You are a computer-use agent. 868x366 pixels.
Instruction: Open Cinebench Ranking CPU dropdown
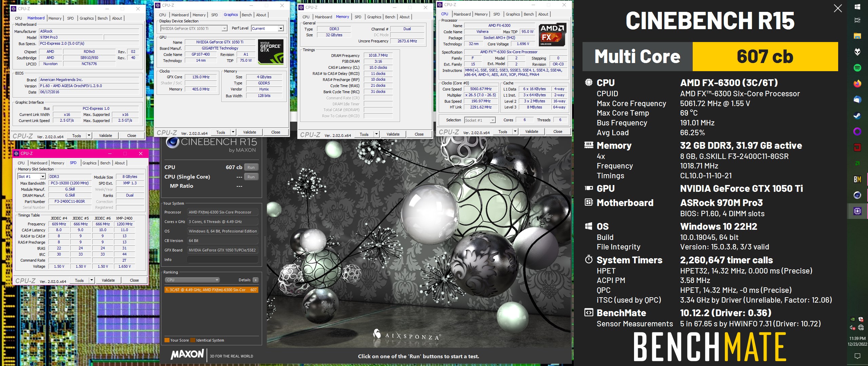tap(192, 280)
